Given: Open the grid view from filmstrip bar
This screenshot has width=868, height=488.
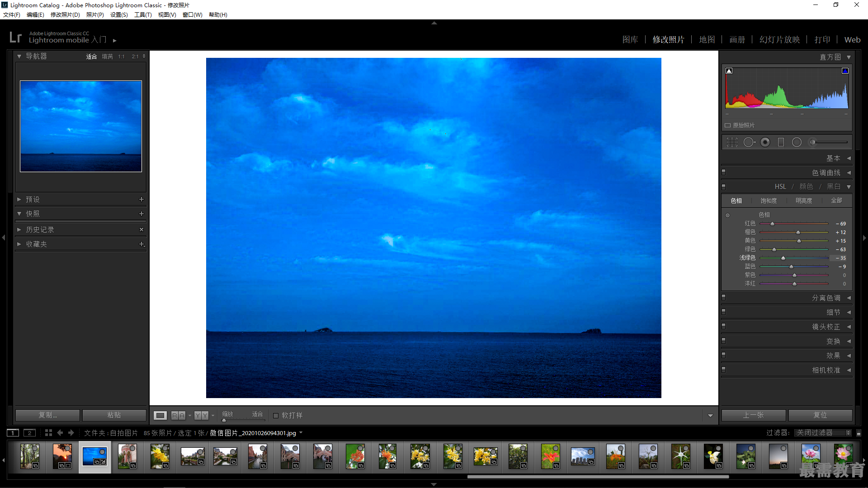Looking at the screenshot, I should pos(48,433).
